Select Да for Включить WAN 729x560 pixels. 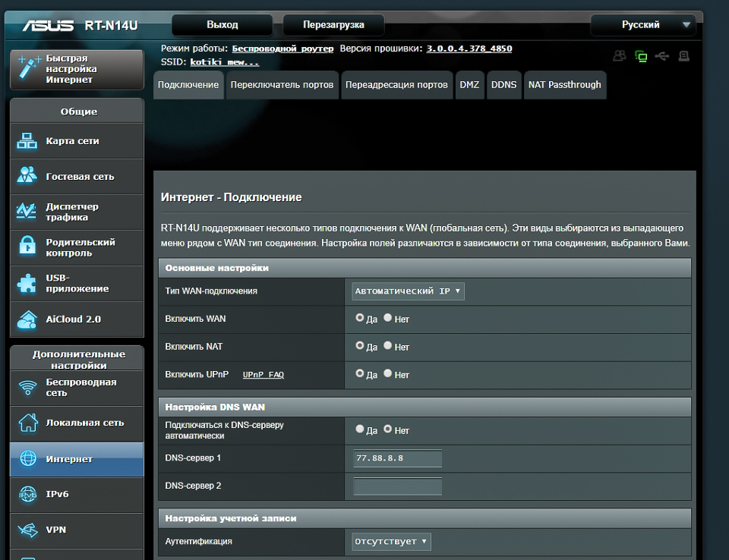pos(359,318)
